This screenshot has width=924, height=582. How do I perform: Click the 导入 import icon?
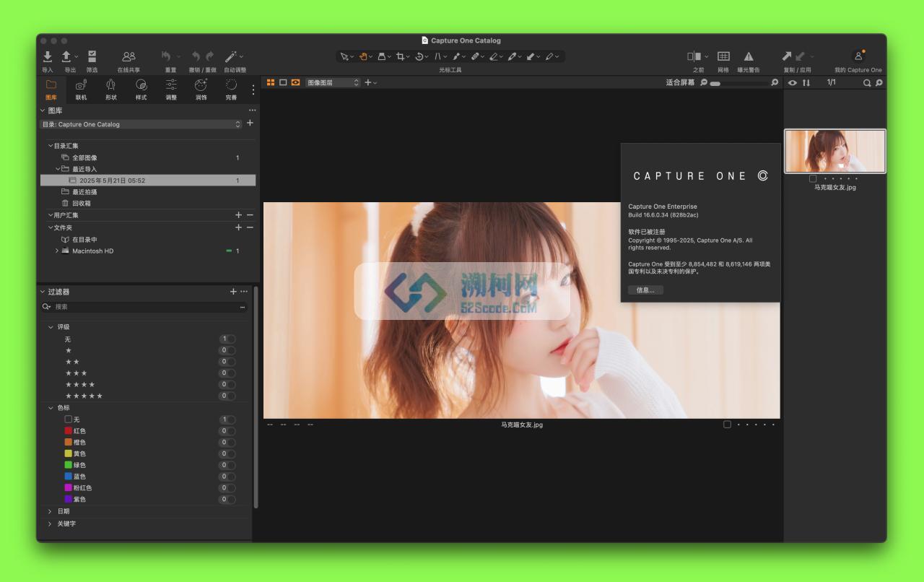point(47,56)
